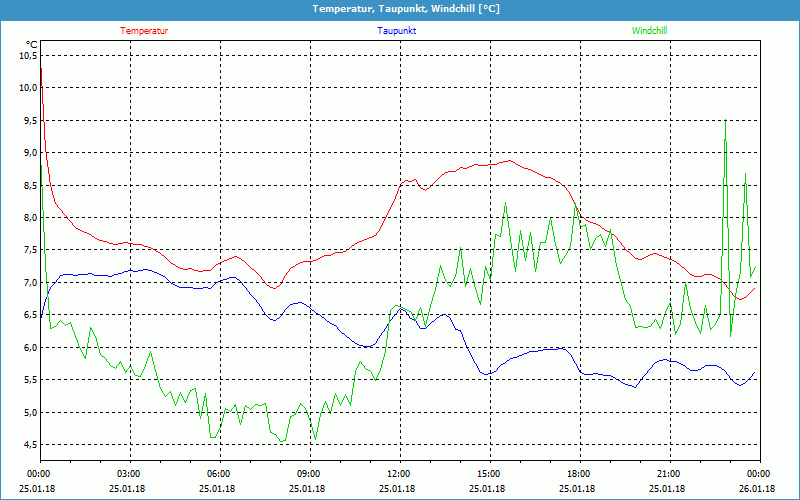This screenshot has height=500, width=800.
Task: Click the Temperatur curve start point above 10,0
Action: coord(41,68)
